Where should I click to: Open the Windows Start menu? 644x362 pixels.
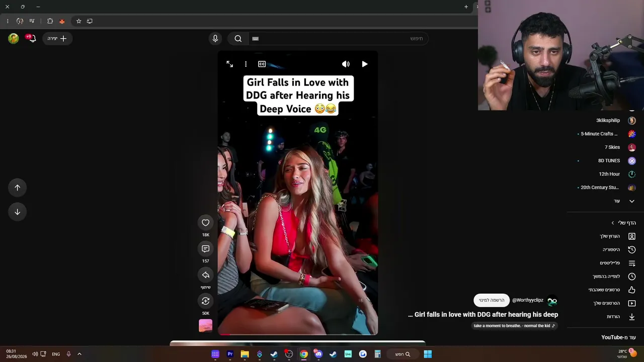click(428, 354)
